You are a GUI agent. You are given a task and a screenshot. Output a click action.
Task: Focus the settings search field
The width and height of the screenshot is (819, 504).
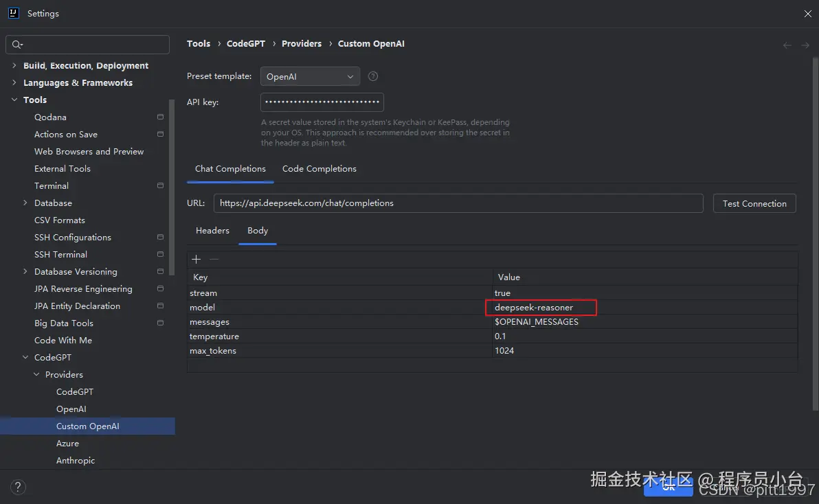click(x=87, y=45)
